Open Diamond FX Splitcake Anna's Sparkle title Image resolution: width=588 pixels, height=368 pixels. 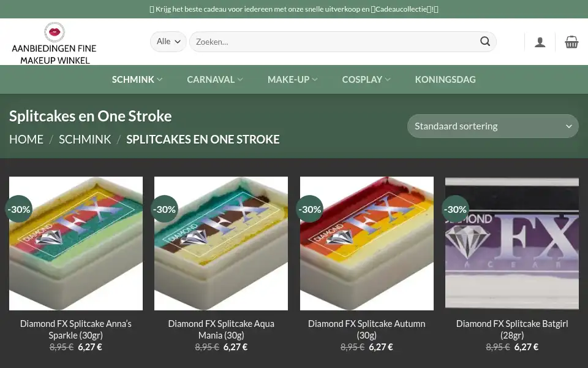tap(76, 329)
